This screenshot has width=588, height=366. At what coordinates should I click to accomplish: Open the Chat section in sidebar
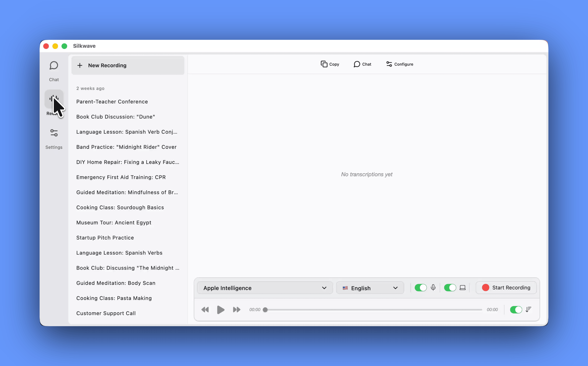coord(54,71)
